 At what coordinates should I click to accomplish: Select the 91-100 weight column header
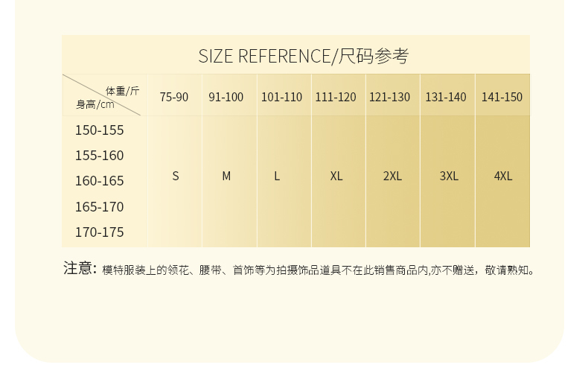tap(226, 97)
